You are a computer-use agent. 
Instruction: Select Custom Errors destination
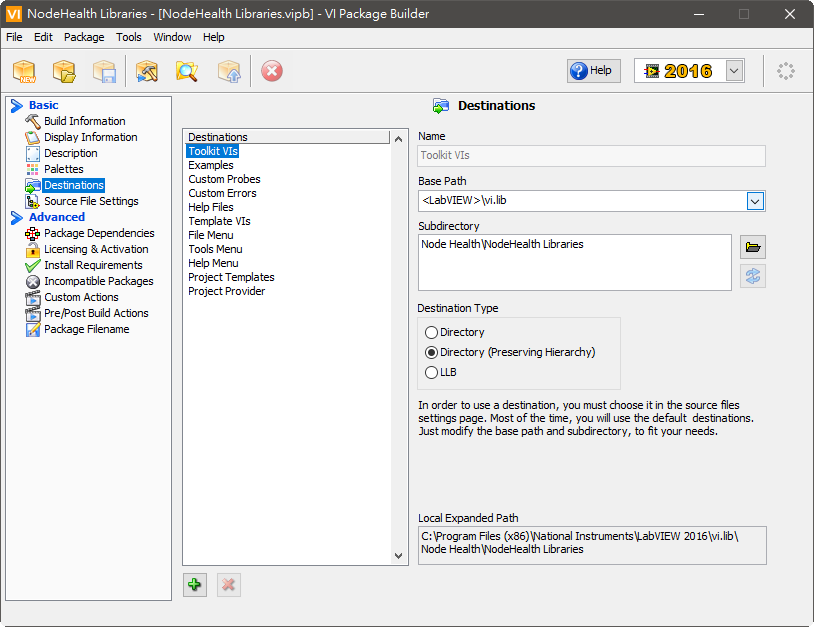click(x=222, y=193)
